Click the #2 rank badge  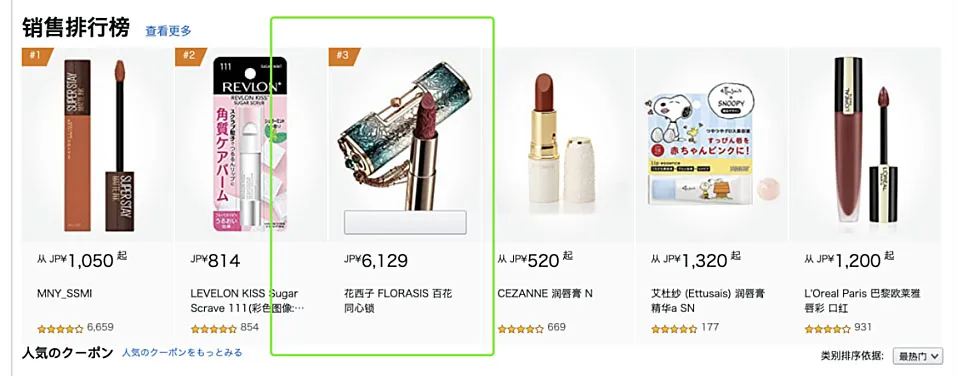click(190, 56)
